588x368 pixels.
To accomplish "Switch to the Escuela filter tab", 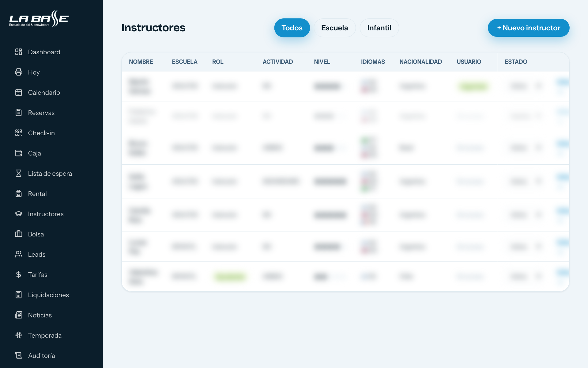I will tap(334, 28).
